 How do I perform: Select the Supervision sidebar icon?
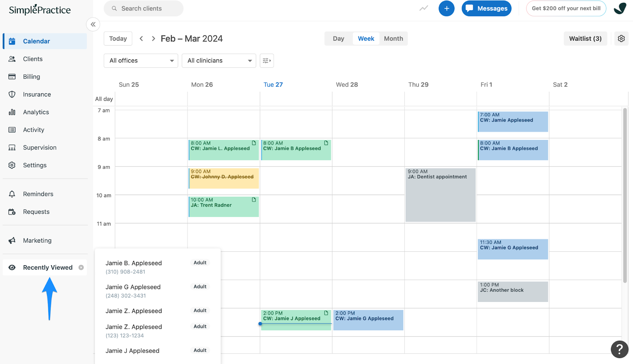tap(12, 147)
